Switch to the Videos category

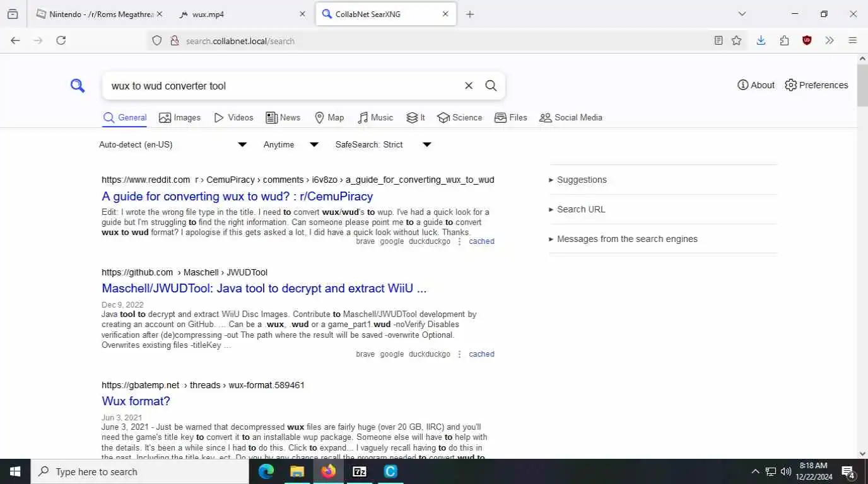point(233,118)
